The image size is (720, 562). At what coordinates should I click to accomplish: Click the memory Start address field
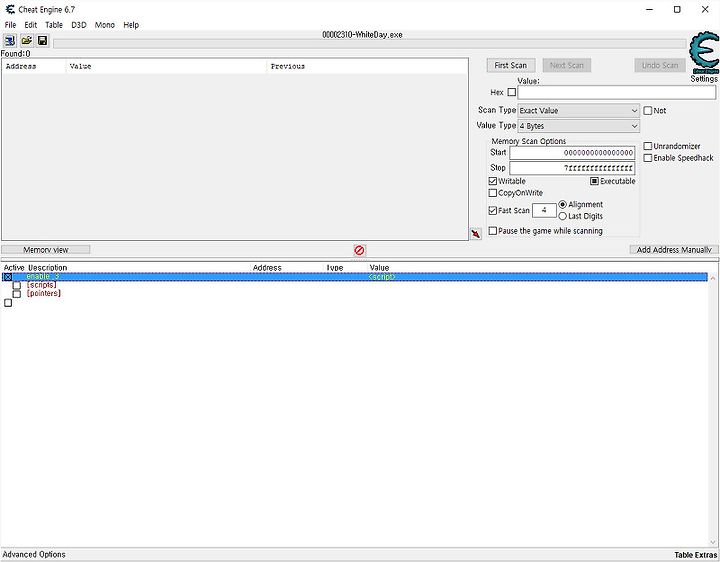[x=572, y=153]
